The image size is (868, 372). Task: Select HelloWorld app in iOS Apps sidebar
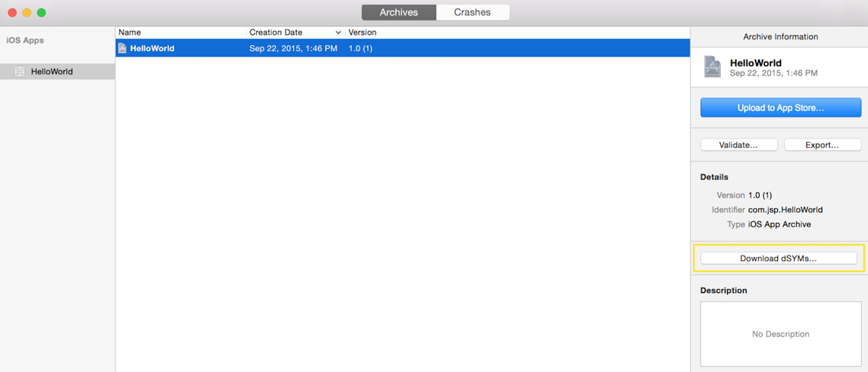coord(57,72)
